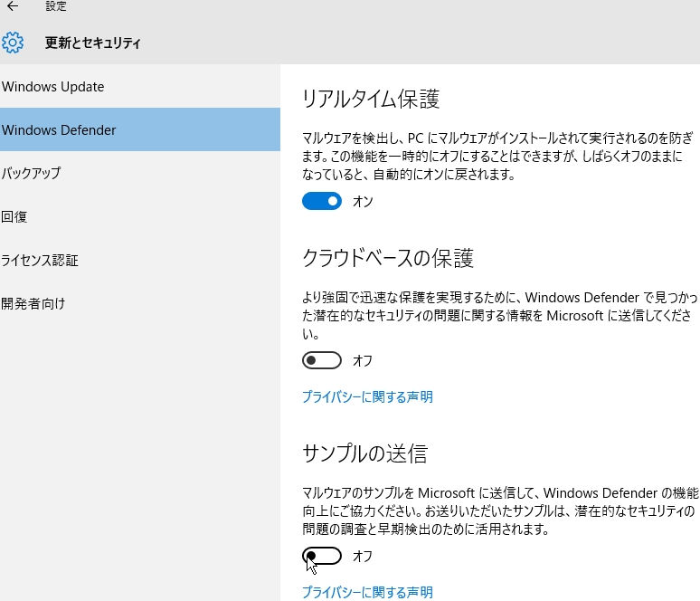
Task: Click the オフ label beside the cloud protection toggle
Action: 362,360
